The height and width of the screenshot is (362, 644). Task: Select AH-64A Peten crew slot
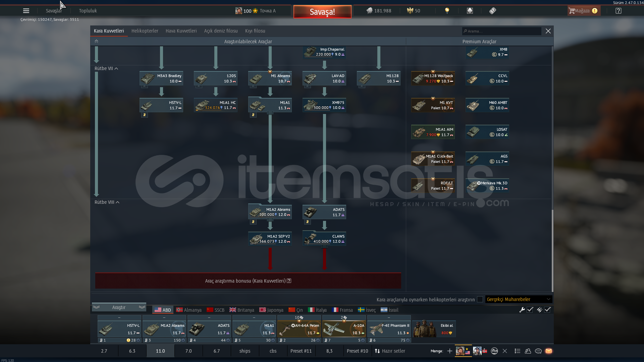coord(299,329)
